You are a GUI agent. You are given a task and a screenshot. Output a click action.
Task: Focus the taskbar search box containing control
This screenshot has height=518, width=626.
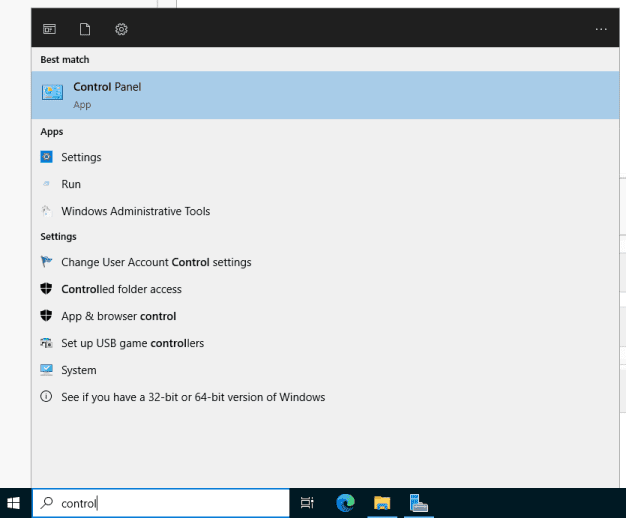tap(160, 503)
